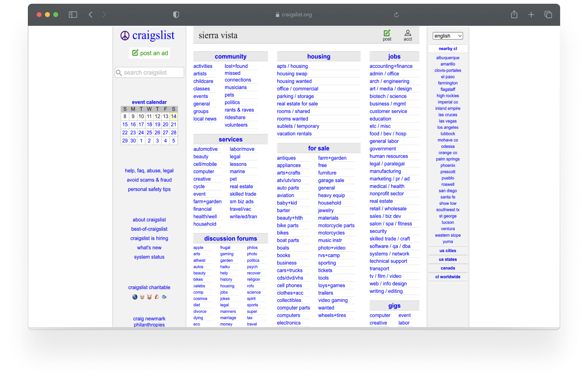588x382 pixels.
Task: Open rants & raves community
Action: [x=239, y=110]
